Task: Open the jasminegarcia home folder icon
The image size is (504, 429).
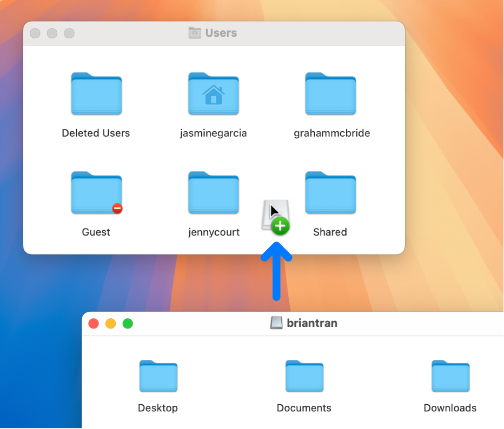Action: [213, 94]
